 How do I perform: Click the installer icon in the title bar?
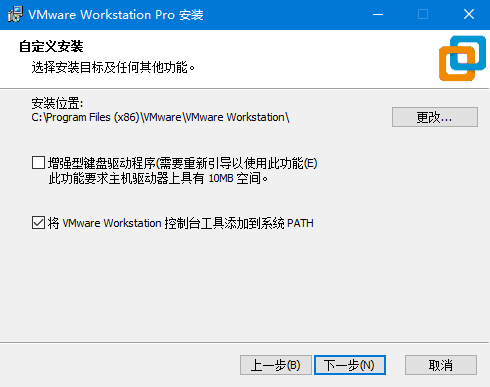click(x=15, y=14)
